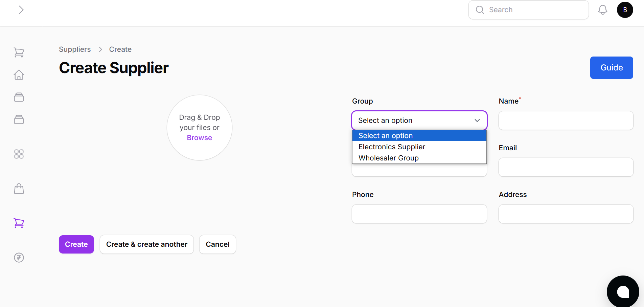Select the shopping bag orders icon in sidebar
The height and width of the screenshot is (307, 644).
19,189
